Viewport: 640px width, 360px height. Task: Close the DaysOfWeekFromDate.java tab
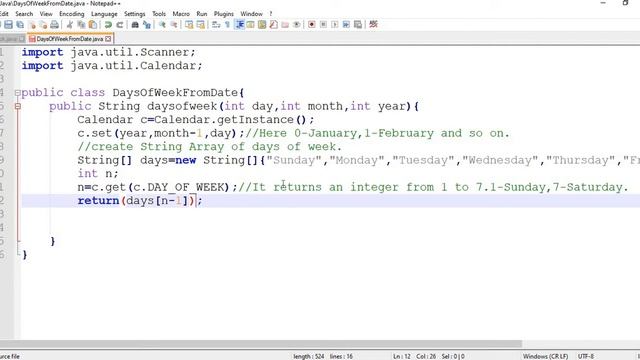click(108, 39)
